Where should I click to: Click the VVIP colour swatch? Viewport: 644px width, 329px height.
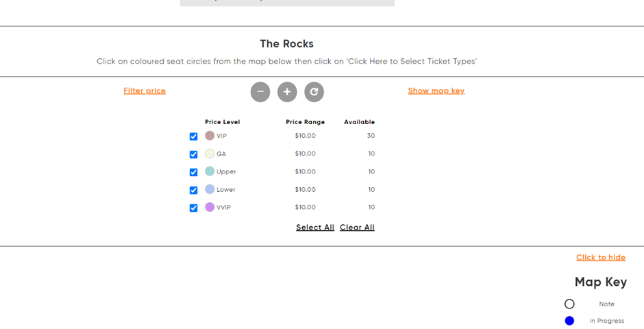210,207
